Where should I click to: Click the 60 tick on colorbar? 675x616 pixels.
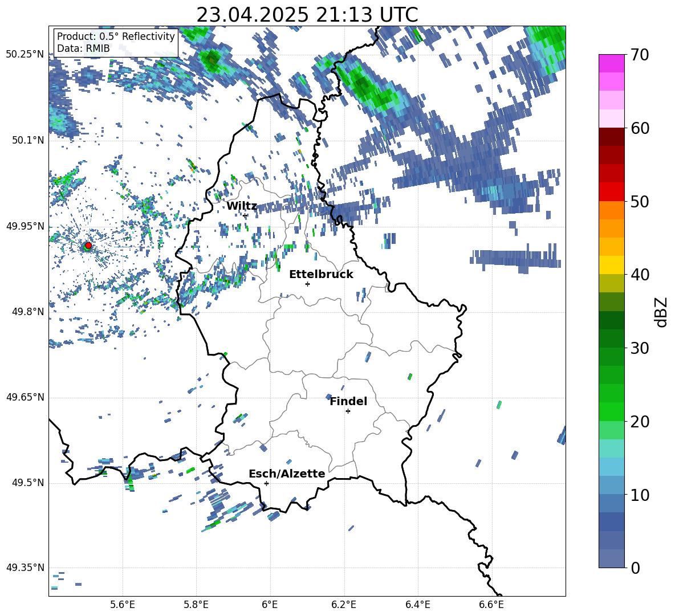(x=640, y=128)
